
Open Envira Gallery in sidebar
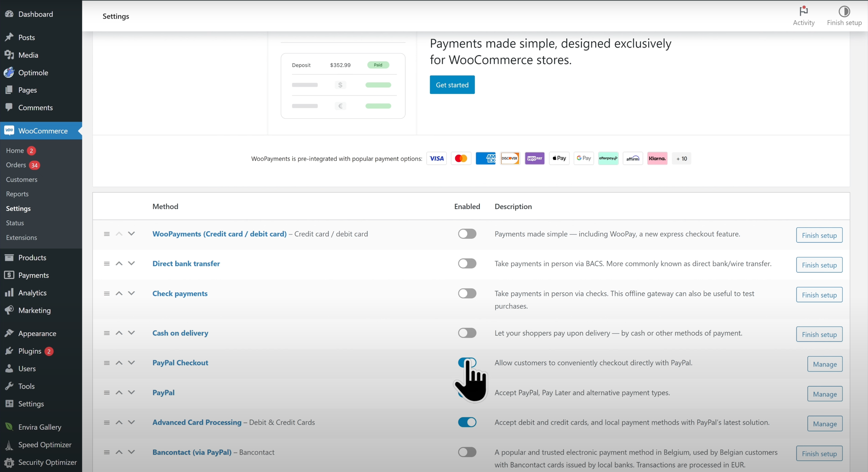click(40, 427)
